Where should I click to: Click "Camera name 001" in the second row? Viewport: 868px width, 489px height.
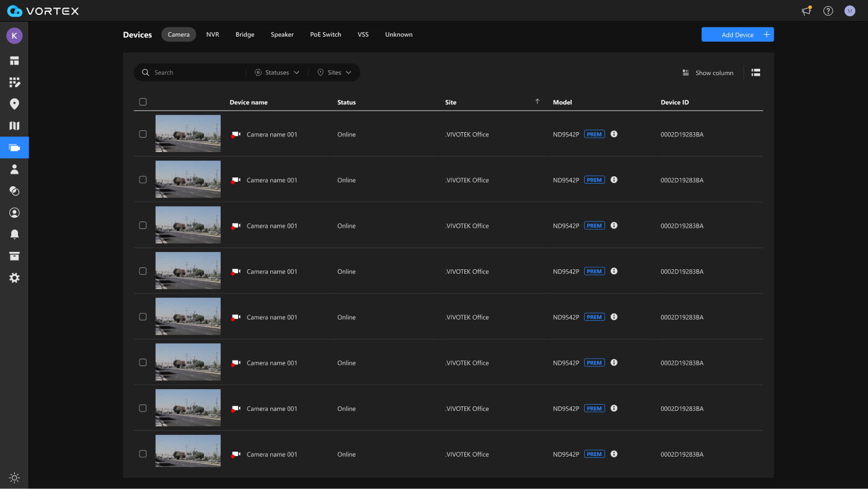[272, 180]
